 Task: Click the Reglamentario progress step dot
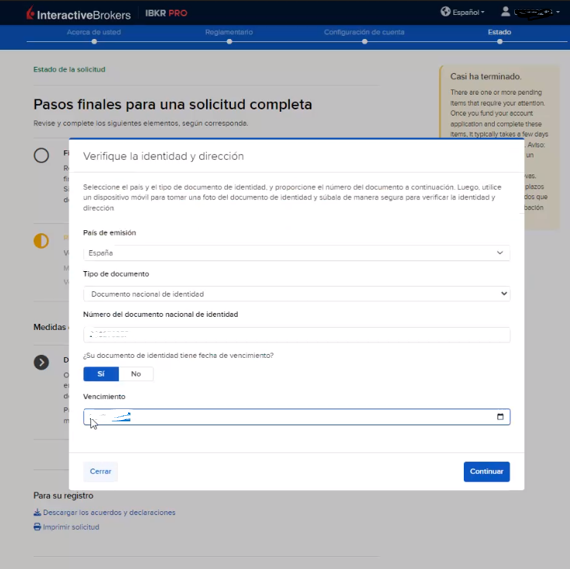pos(229,41)
